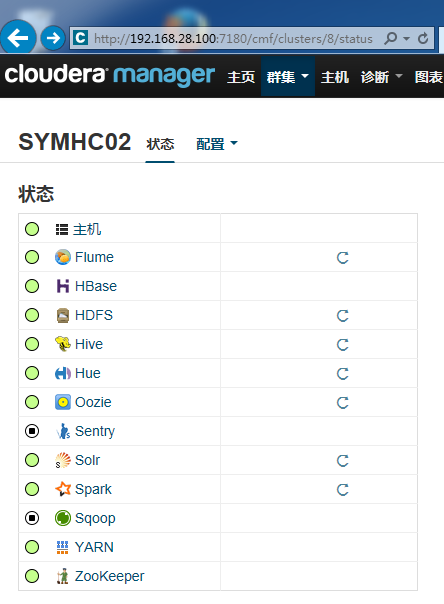Go to 主页 in the top navigation
The width and height of the screenshot is (444, 604).
(241, 77)
